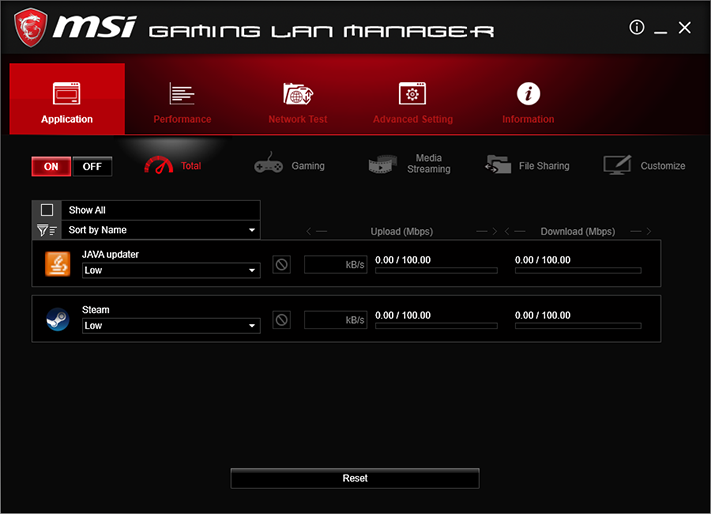Click JAVA updater upload value 0.00 / 100.00
The height and width of the screenshot is (514, 711).
pyautogui.click(x=403, y=260)
